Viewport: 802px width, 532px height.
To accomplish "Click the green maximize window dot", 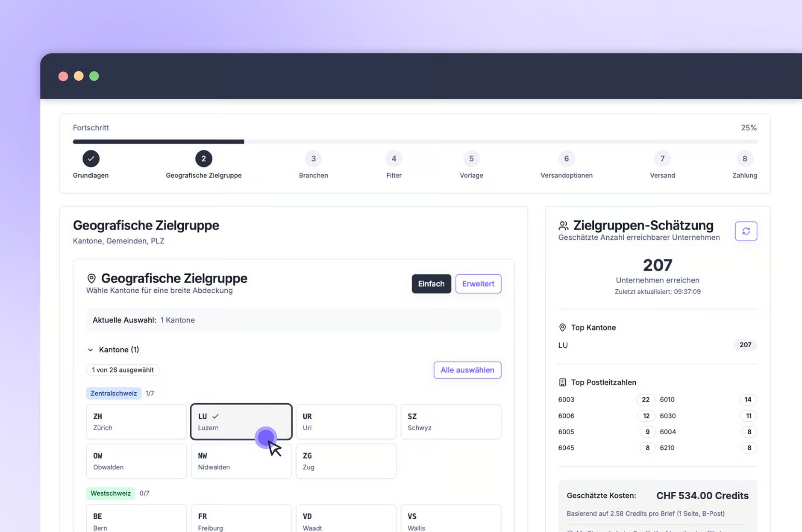I will 94,76.
